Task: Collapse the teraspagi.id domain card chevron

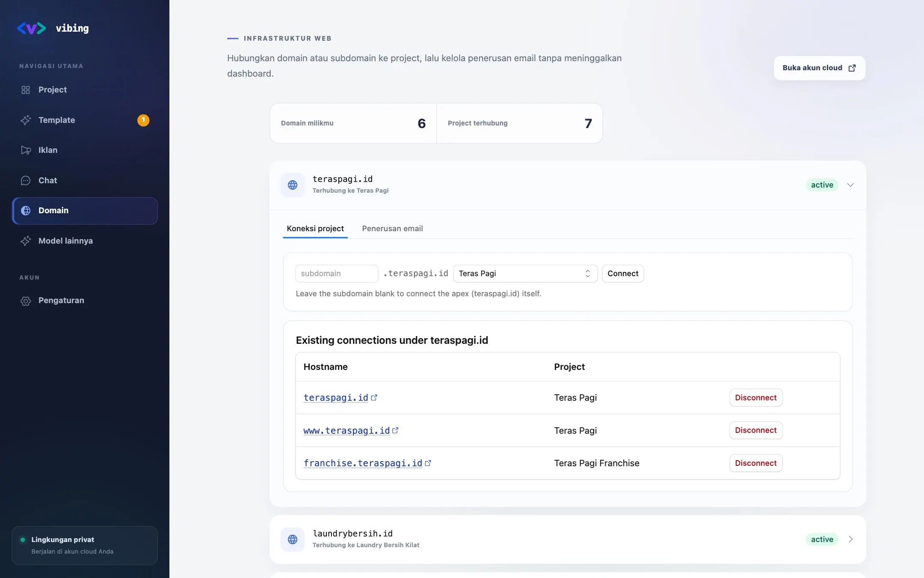Action: coord(850,185)
